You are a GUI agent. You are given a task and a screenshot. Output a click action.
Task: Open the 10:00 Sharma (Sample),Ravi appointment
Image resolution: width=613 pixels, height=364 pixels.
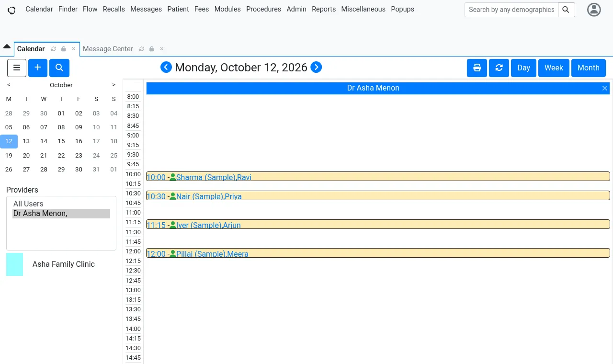pyautogui.click(x=378, y=177)
